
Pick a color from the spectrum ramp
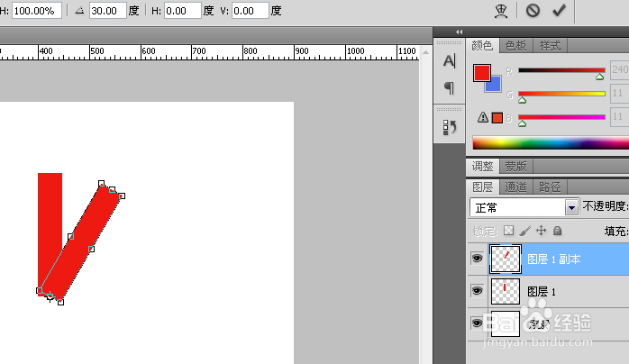551,142
